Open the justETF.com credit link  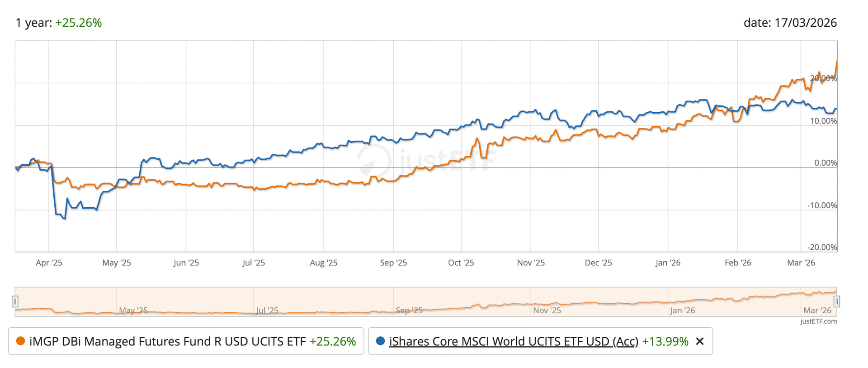pyautogui.click(x=818, y=321)
